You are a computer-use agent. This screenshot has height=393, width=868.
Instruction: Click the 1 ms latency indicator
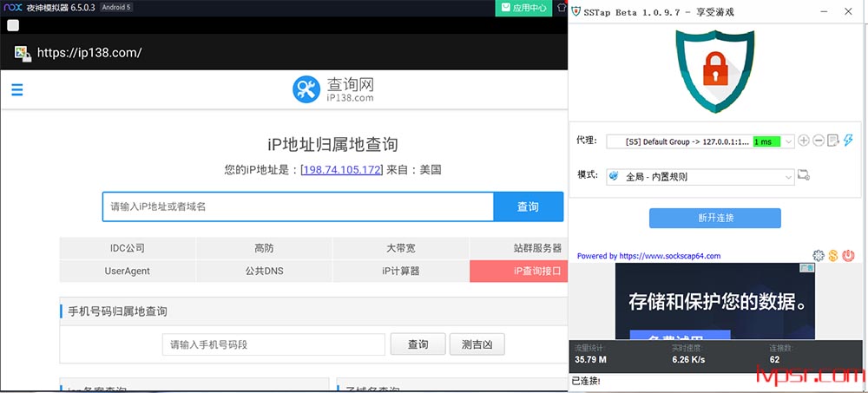click(766, 141)
